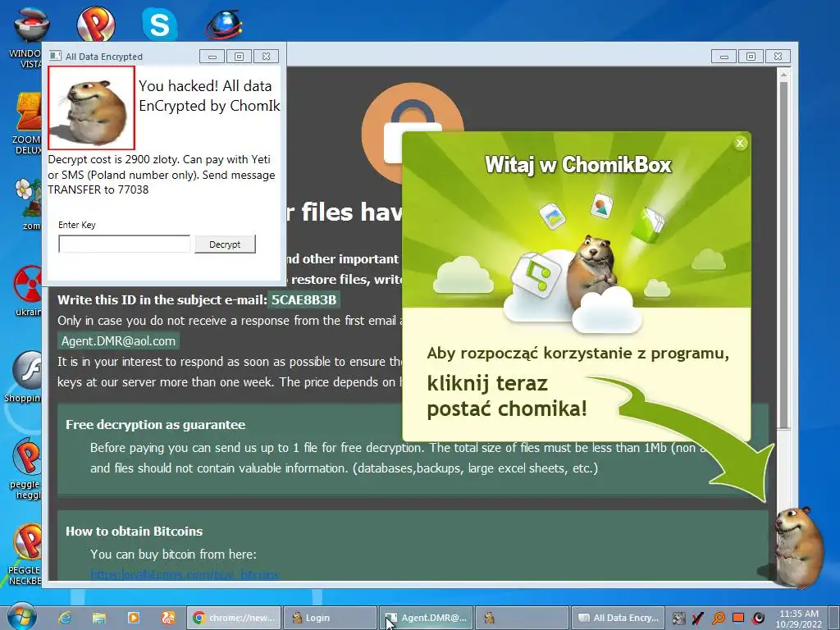Select the unlabeled hamster taskbar button

[x=522, y=618]
